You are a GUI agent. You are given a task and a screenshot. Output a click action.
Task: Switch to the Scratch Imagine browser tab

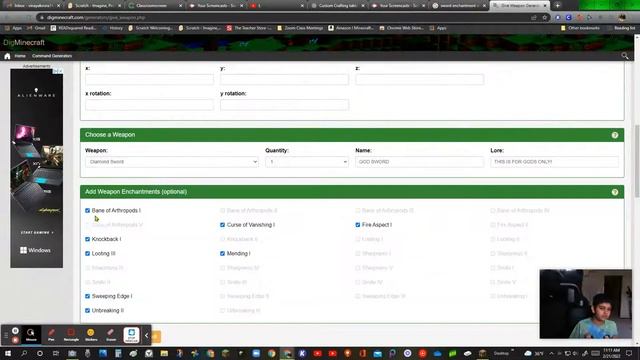click(x=94, y=6)
